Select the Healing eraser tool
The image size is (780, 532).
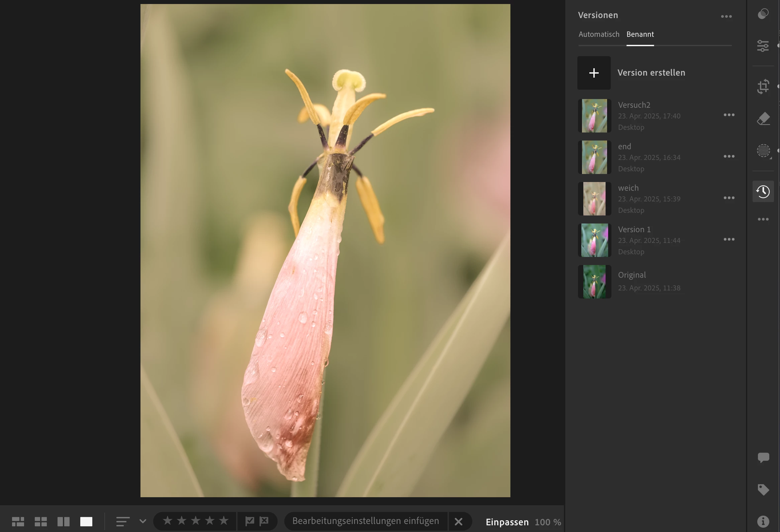[763, 119]
